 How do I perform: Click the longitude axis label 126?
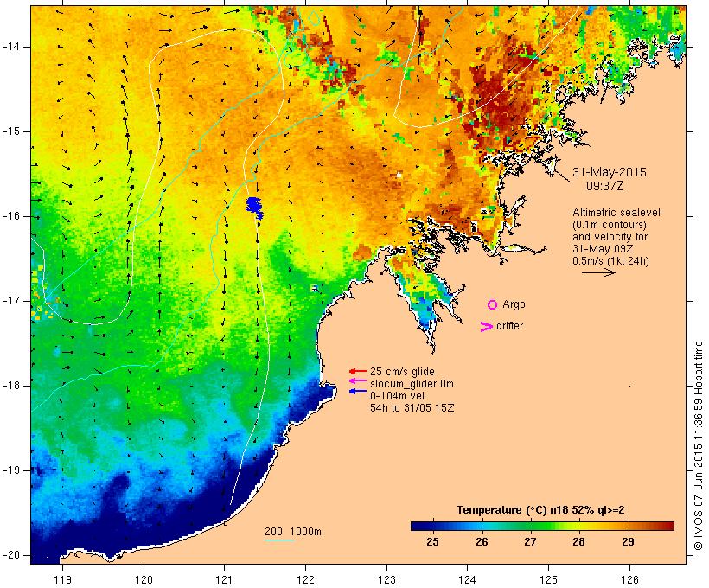coord(629,580)
